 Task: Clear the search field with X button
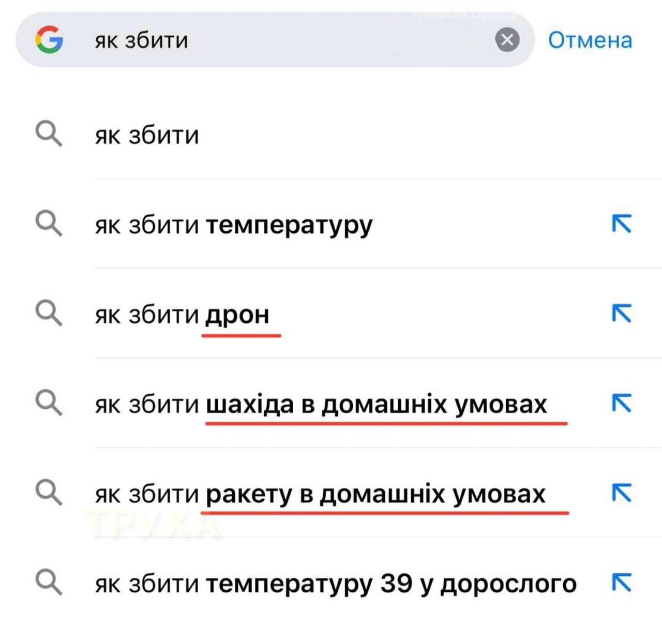(507, 40)
